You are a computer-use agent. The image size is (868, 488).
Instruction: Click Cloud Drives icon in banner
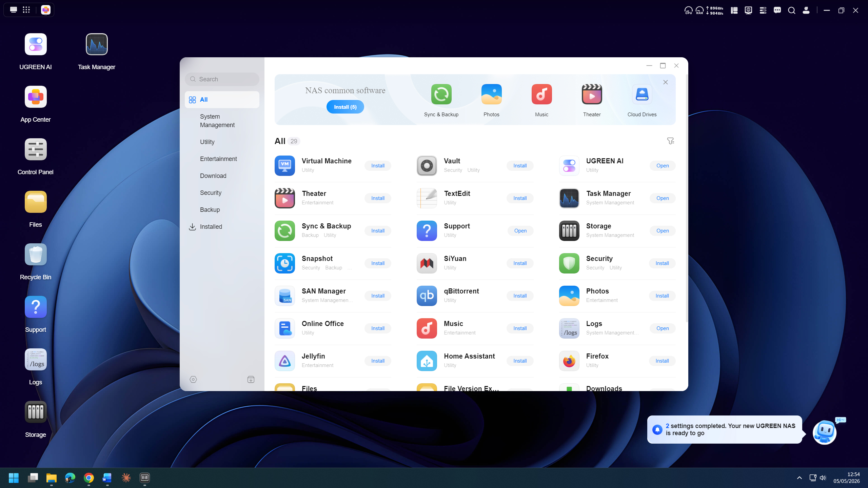[x=642, y=94]
